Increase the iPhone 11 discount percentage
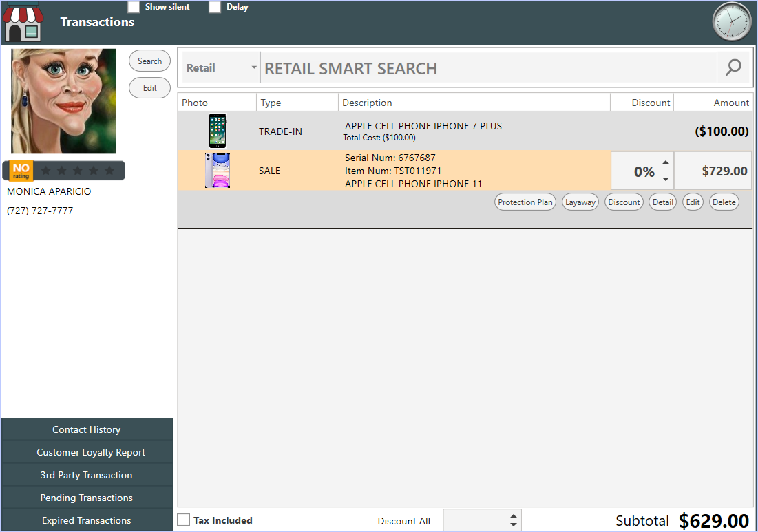Viewport: 758px width, 532px height. [x=666, y=162]
